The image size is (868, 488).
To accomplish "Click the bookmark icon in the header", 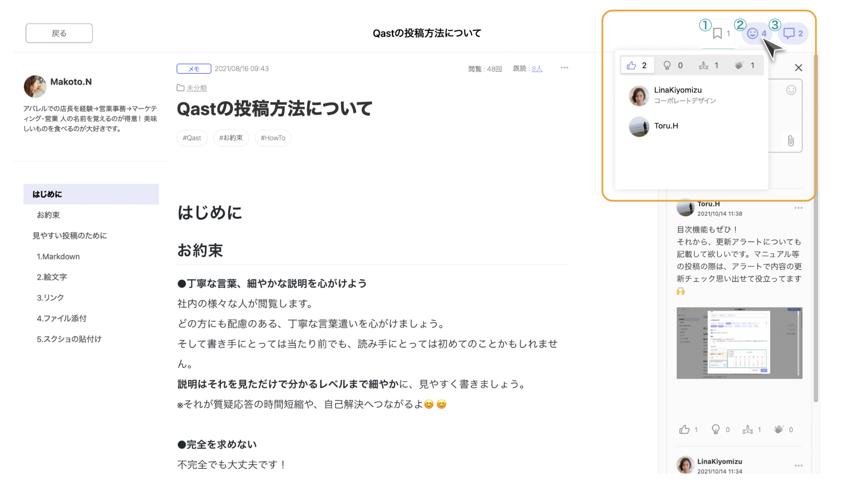I will tap(717, 33).
